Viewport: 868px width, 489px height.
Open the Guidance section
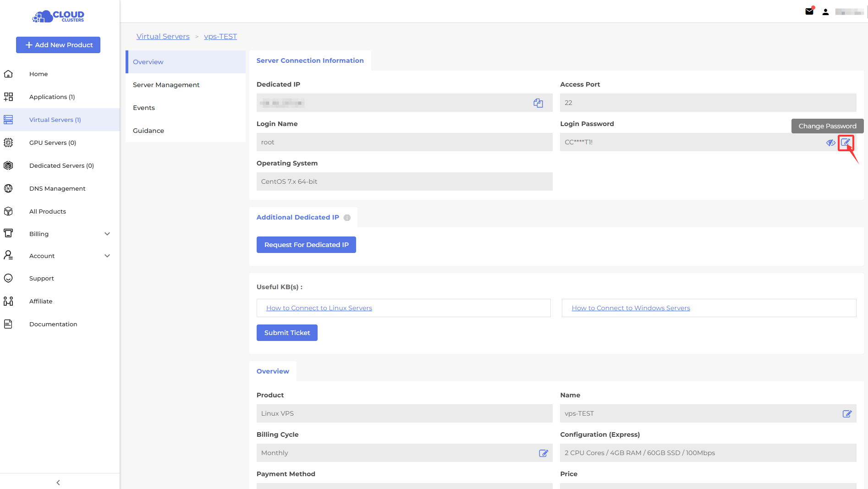tap(148, 131)
